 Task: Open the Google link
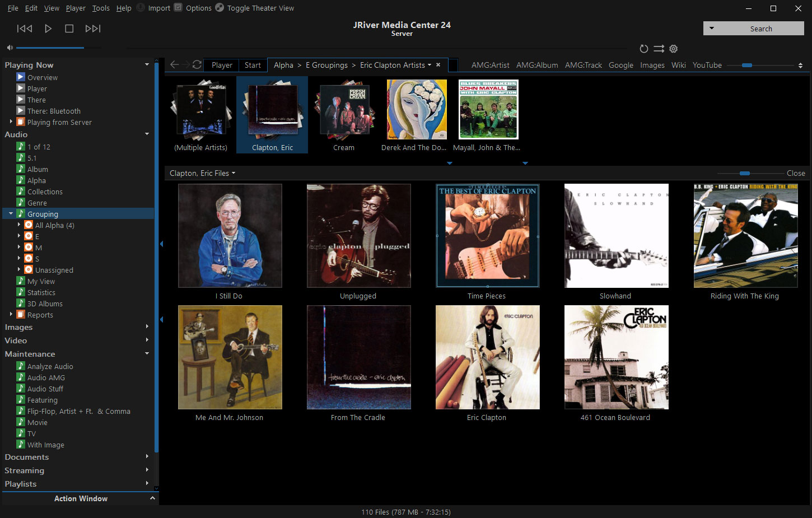621,65
